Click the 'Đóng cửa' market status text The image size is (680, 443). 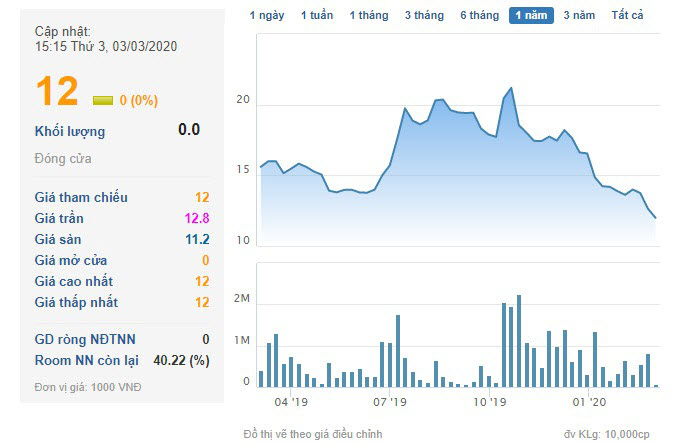click(x=63, y=159)
